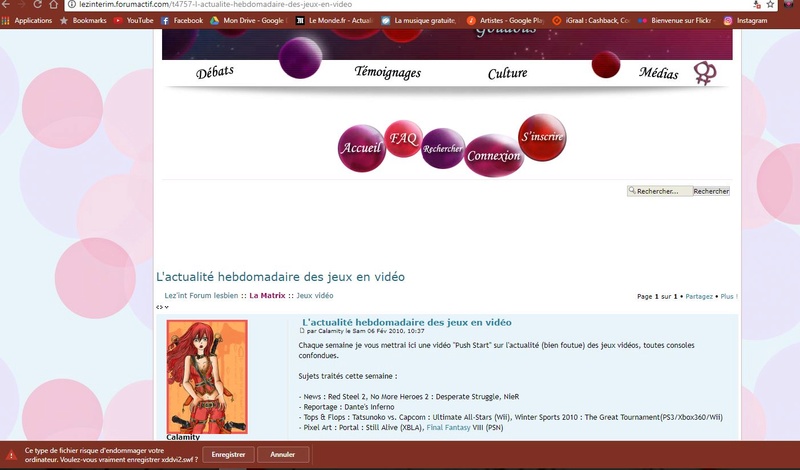Open the Calamity username profile
Viewport: 800px width, 470px height.
[x=183, y=437]
